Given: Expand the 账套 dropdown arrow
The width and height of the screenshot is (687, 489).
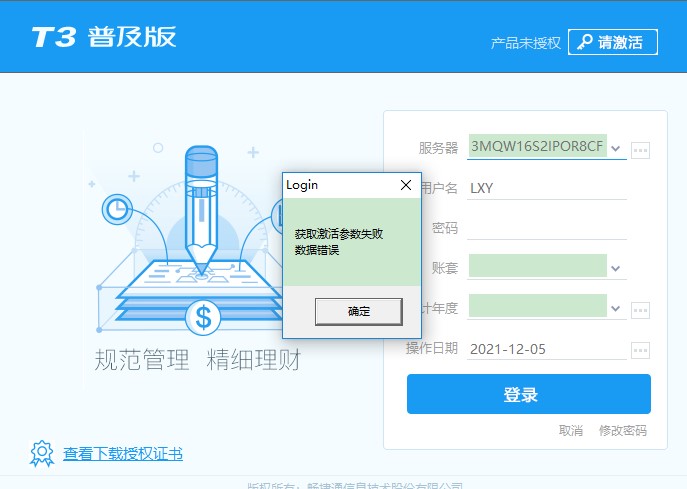Looking at the screenshot, I should pos(616,268).
